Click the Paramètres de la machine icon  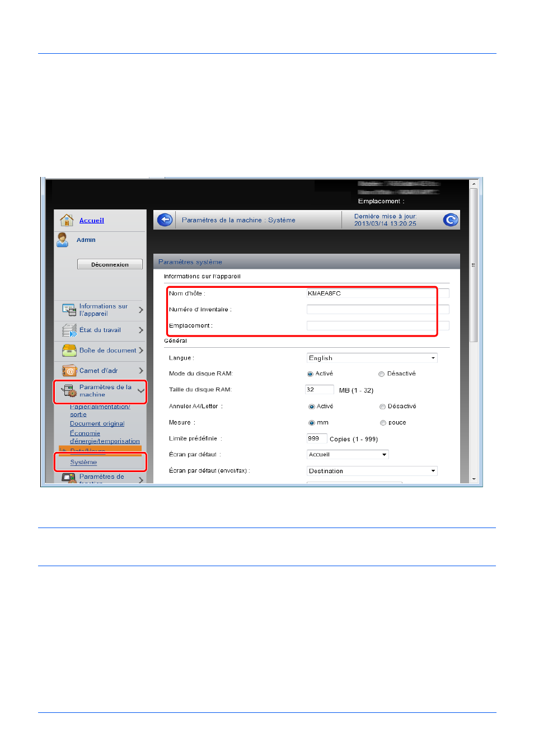69,391
